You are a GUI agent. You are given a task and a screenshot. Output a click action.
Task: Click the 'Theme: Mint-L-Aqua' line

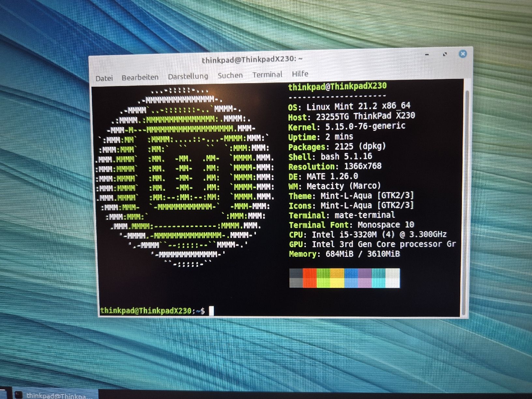351,196
